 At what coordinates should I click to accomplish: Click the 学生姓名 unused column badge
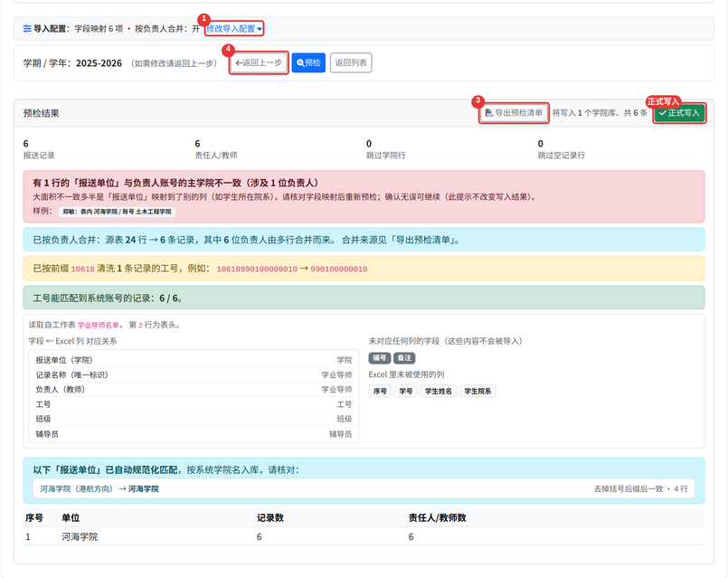(x=439, y=392)
